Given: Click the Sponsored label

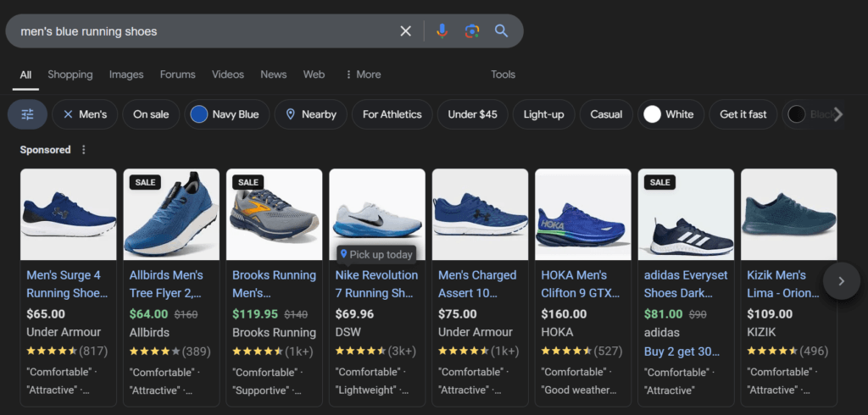Looking at the screenshot, I should click(46, 150).
